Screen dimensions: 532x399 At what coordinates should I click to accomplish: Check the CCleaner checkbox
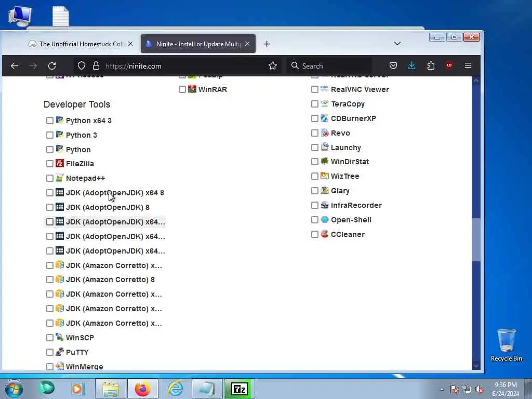click(x=315, y=234)
